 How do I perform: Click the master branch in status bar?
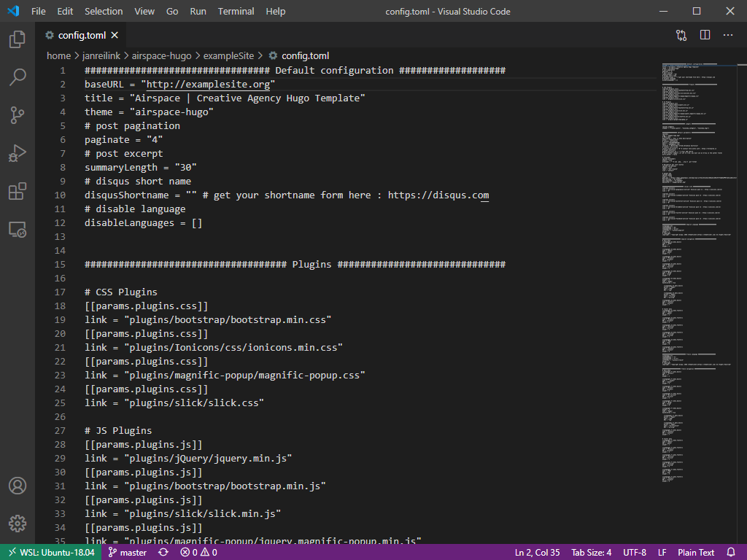(128, 553)
